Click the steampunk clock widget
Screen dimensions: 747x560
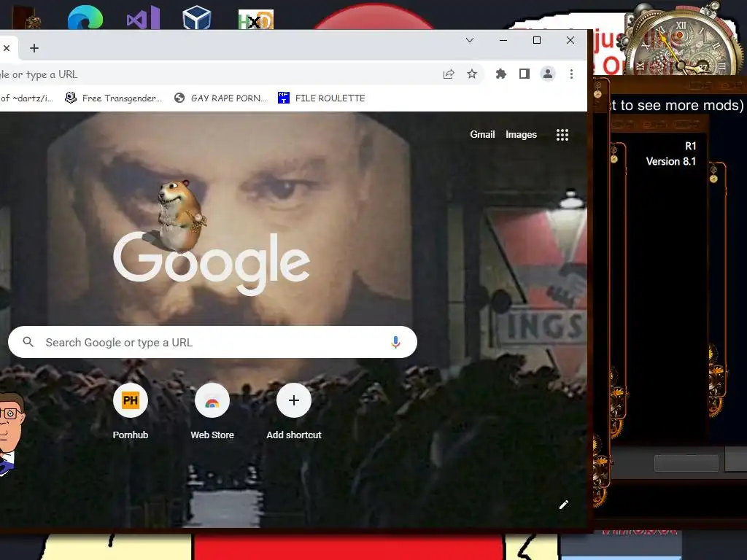683,40
